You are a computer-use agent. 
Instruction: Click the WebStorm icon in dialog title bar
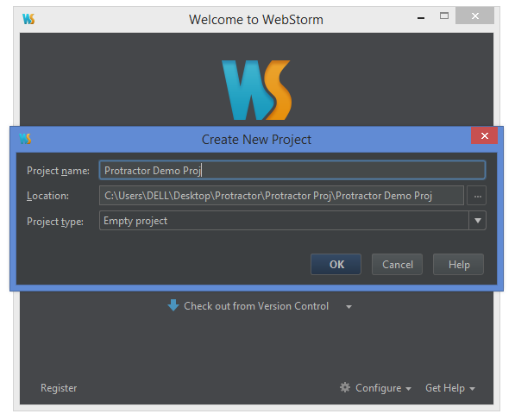point(25,139)
